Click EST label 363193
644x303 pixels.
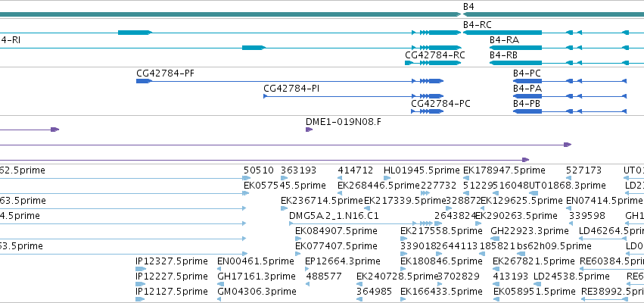pyautogui.click(x=299, y=170)
